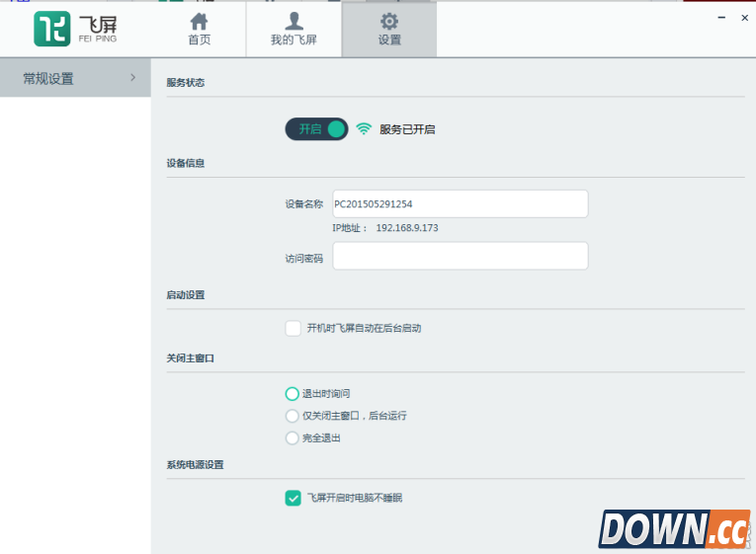
Task: Click the 服务已开启 status label
Action: (x=407, y=129)
